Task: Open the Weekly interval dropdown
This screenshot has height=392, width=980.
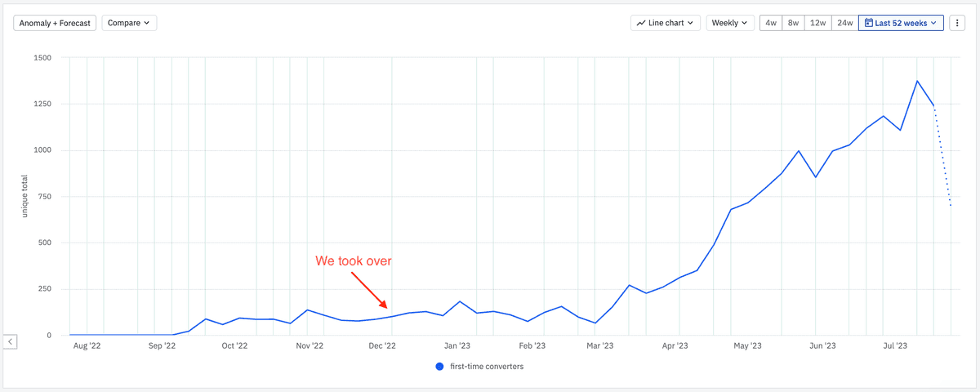Action: click(x=730, y=23)
